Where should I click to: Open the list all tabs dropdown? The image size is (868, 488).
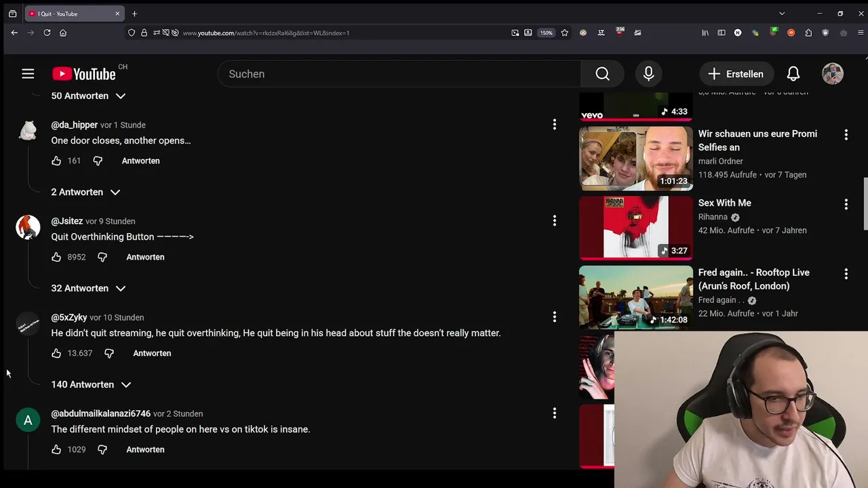coord(782,14)
